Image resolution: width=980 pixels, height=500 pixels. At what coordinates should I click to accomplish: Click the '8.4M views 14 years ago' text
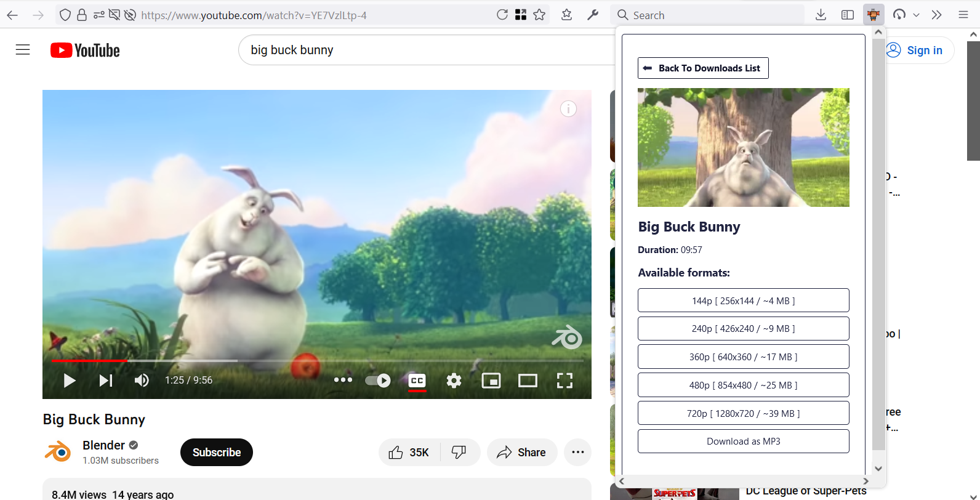pyautogui.click(x=113, y=494)
